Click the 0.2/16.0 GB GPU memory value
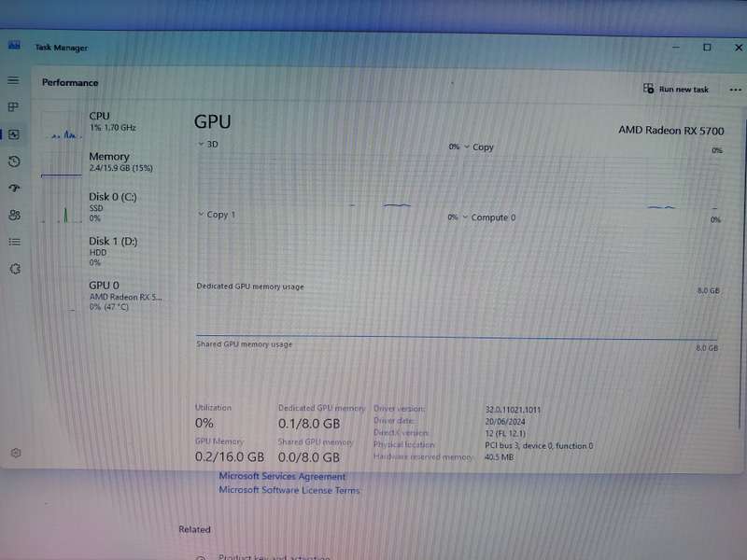This screenshot has height=560, width=747. click(229, 457)
